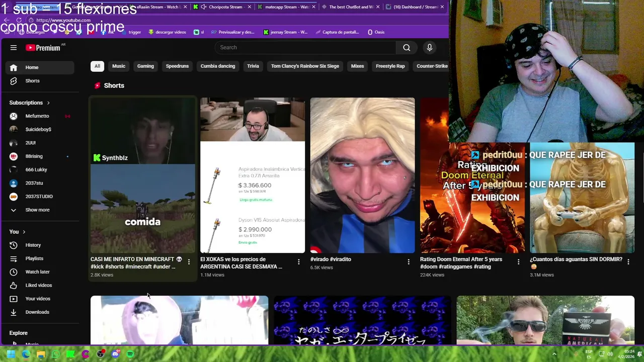Select the Cumbia dancing filter chip

click(218, 66)
